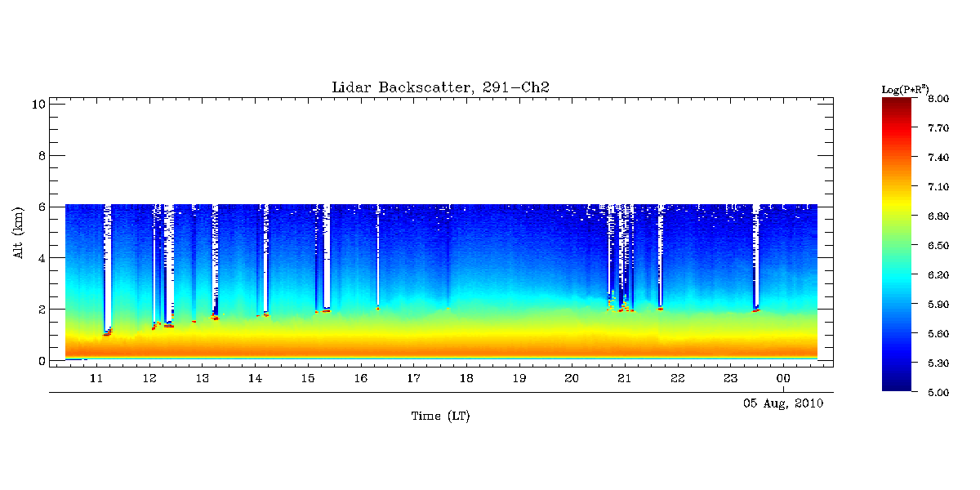The height and width of the screenshot is (490, 980).
Task: Click the 'Time (LT)' x-axis label
Action: tap(440, 416)
